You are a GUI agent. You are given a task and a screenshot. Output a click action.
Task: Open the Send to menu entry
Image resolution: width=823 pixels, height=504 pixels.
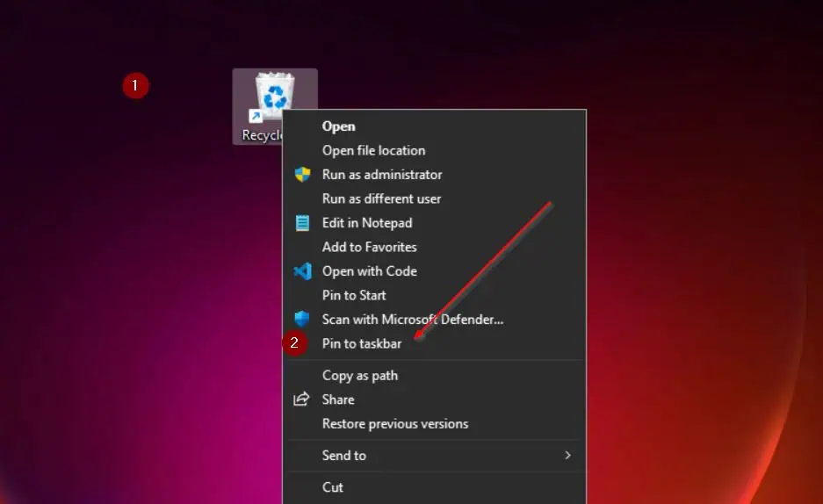(435, 455)
